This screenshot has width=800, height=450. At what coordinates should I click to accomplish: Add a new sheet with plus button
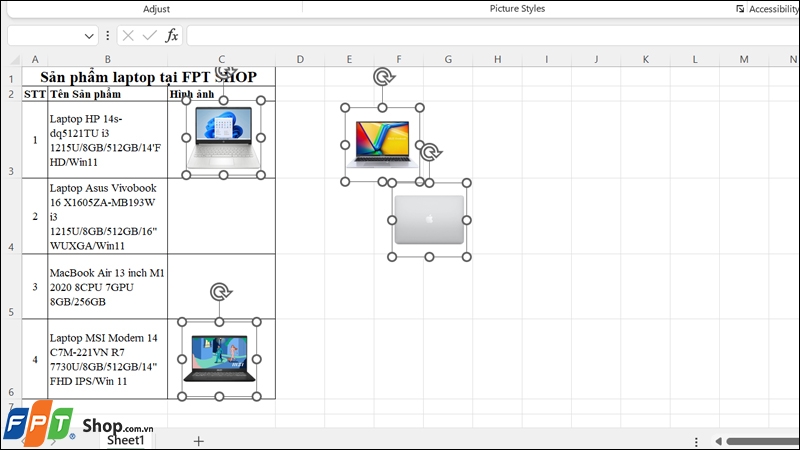point(198,441)
